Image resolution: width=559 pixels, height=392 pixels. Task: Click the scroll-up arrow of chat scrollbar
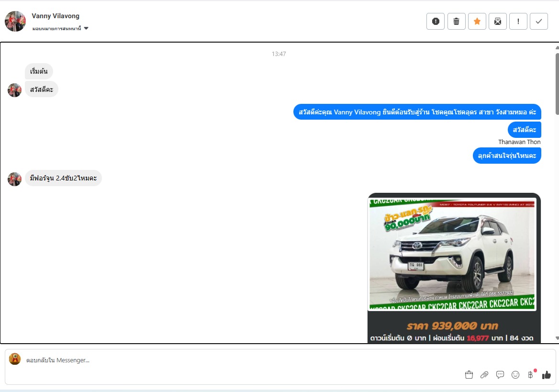tap(557, 48)
